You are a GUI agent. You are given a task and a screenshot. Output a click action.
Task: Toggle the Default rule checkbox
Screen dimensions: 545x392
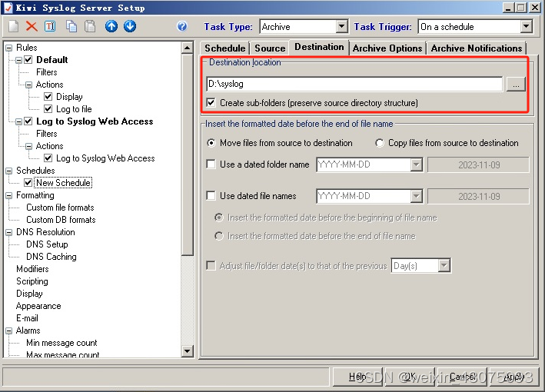[28, 60]
